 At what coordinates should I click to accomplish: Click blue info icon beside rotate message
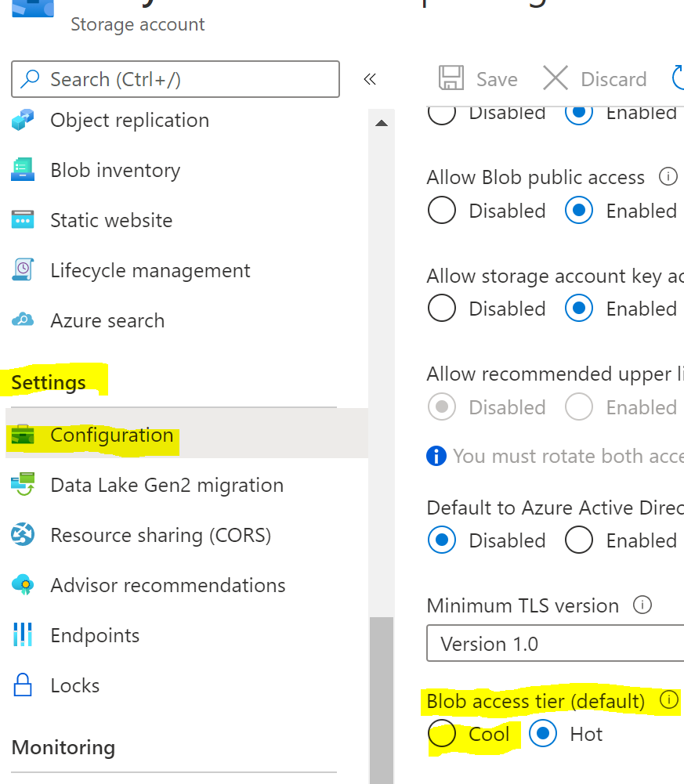pyautogui.click(x=436, y=456)
